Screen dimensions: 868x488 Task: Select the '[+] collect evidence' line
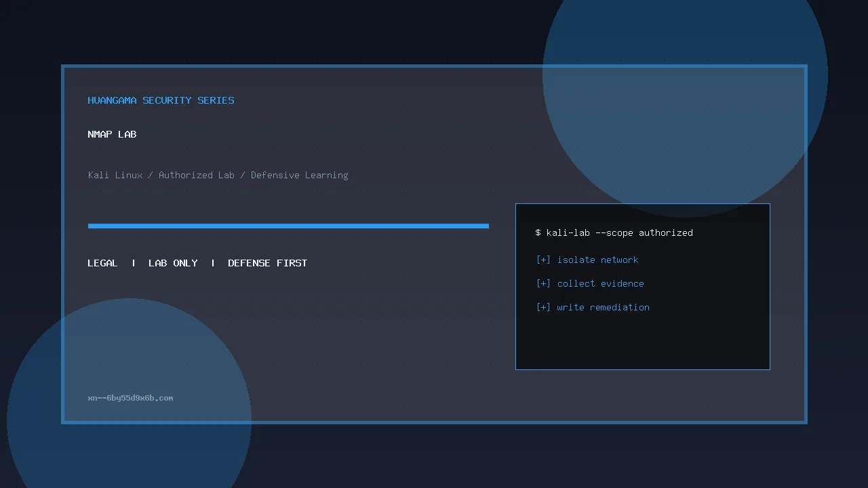589,283
